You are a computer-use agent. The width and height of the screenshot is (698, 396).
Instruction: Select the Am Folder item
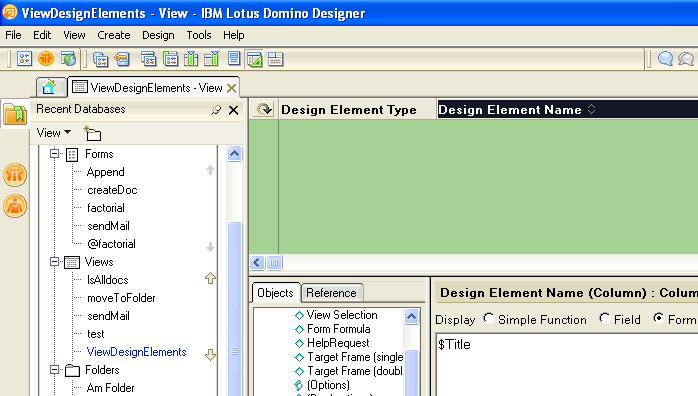(110, 388)
